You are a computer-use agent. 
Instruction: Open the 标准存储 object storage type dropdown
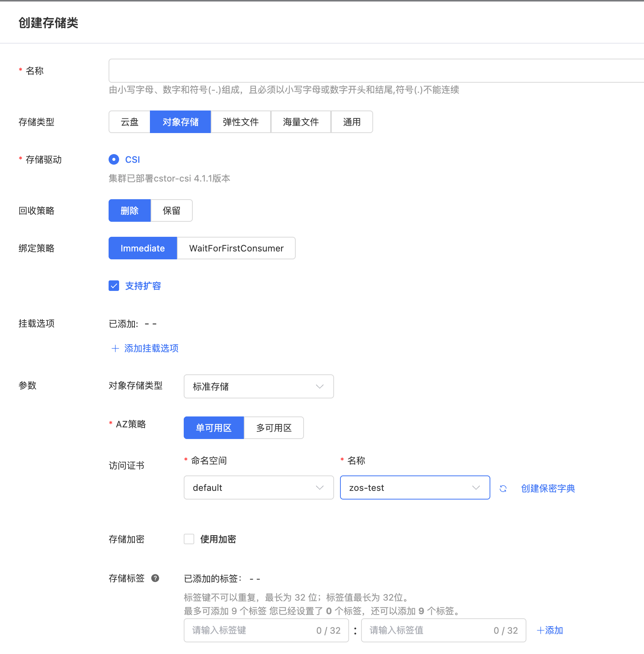click(259, 386)
